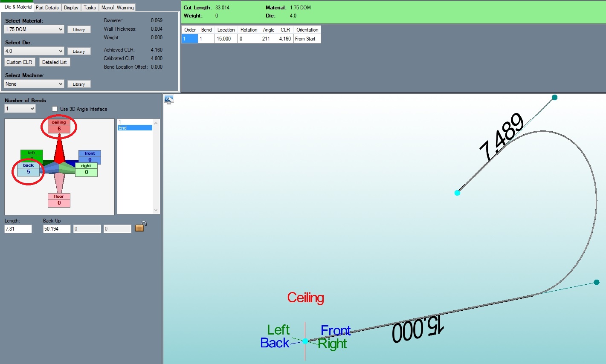Image resolution: width=606 pixels, height=364 pixels.
Task: Select the back direction box
Action: [x=28, y=169]
